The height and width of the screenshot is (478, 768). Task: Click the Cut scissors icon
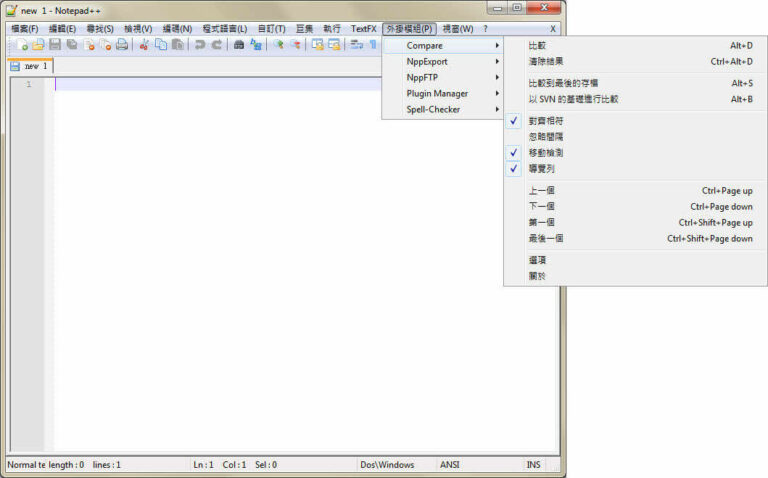pyautogui.click(x=144, y=45)
